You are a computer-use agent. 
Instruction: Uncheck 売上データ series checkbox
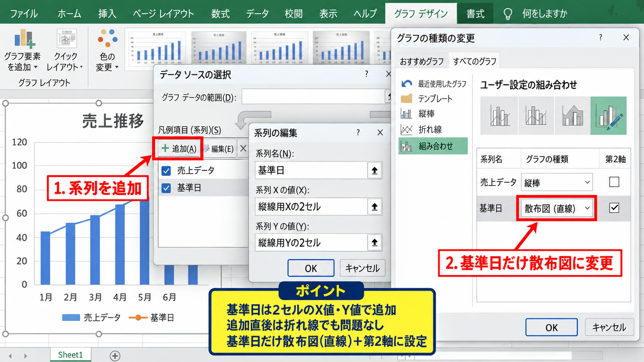click(x=166, y=170)
